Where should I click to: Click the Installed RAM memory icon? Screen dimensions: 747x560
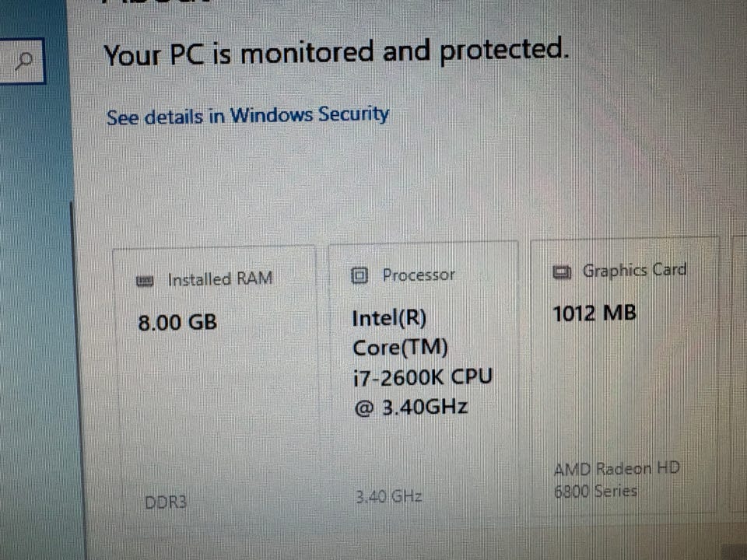[x=146, y=280]
